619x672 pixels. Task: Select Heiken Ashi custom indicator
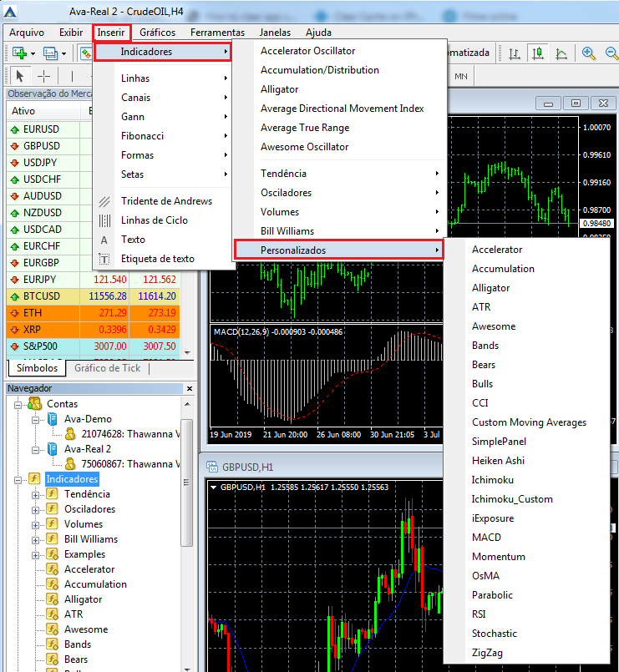498,461
